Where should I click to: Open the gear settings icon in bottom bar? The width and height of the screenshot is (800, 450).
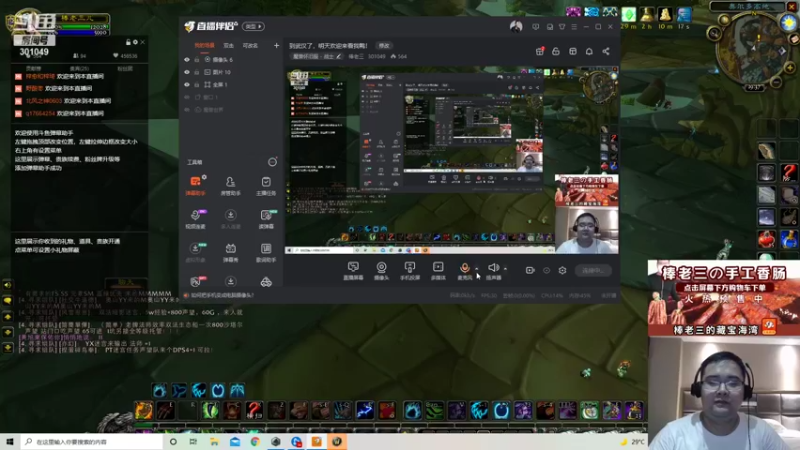tap(562, 270)
